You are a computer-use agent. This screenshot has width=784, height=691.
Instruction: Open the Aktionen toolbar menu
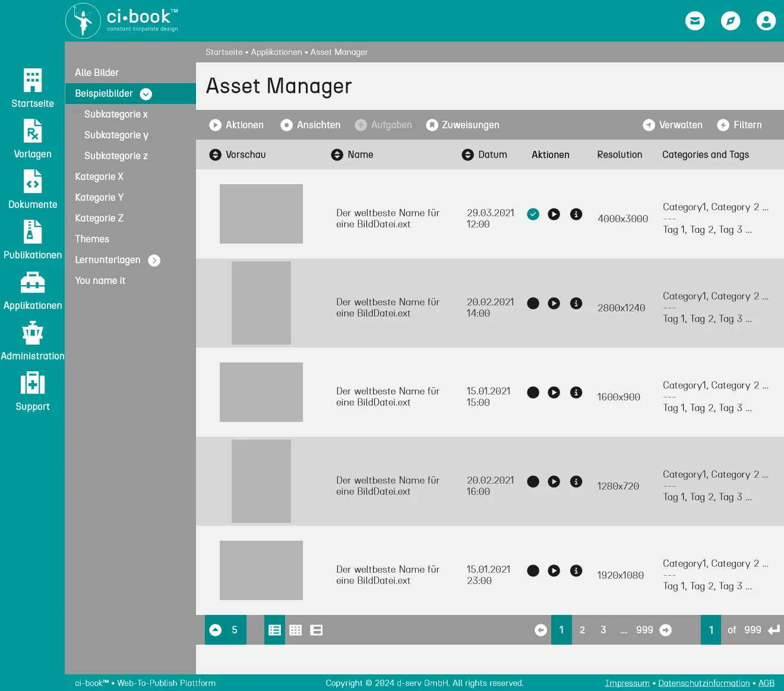pos(236,125)
